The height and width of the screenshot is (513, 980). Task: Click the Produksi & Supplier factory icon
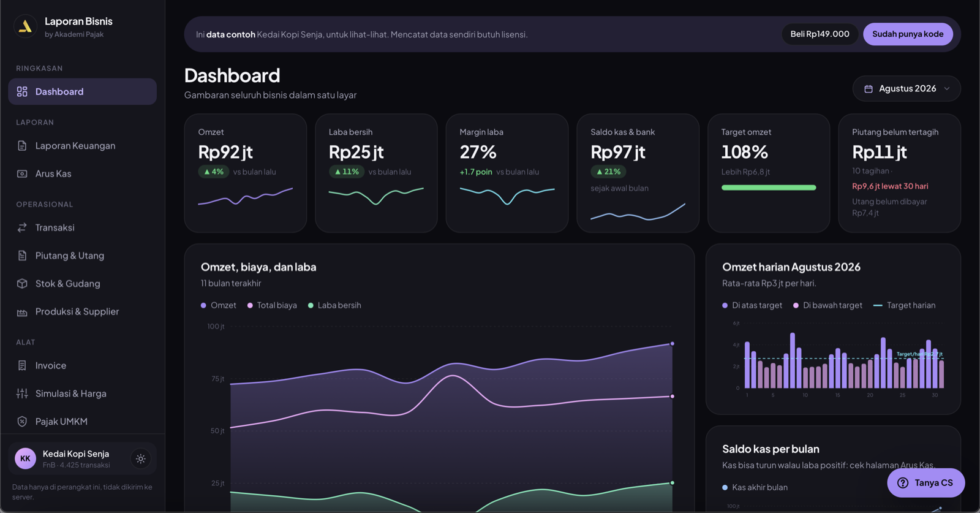[x=22, y=312]
